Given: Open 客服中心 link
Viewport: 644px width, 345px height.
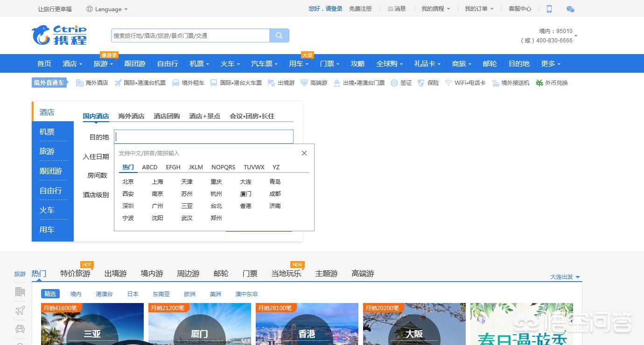Looking at the screenshot, I should click(x=520, y=9).
